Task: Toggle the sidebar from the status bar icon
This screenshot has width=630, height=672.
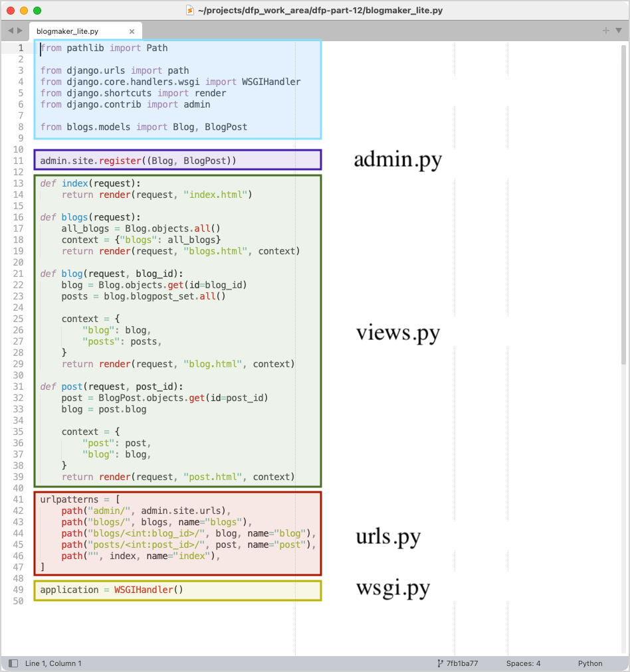Action: pos(13,663)
